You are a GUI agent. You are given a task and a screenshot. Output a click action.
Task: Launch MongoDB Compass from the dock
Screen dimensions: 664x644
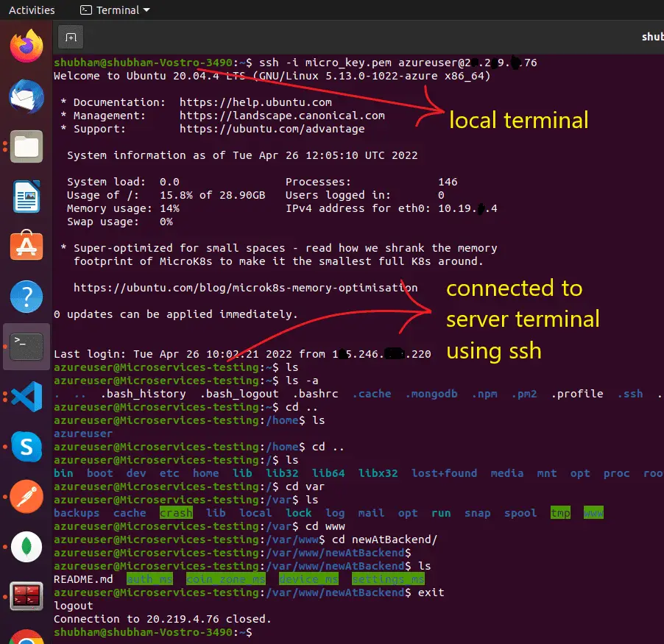pos(27,547)
